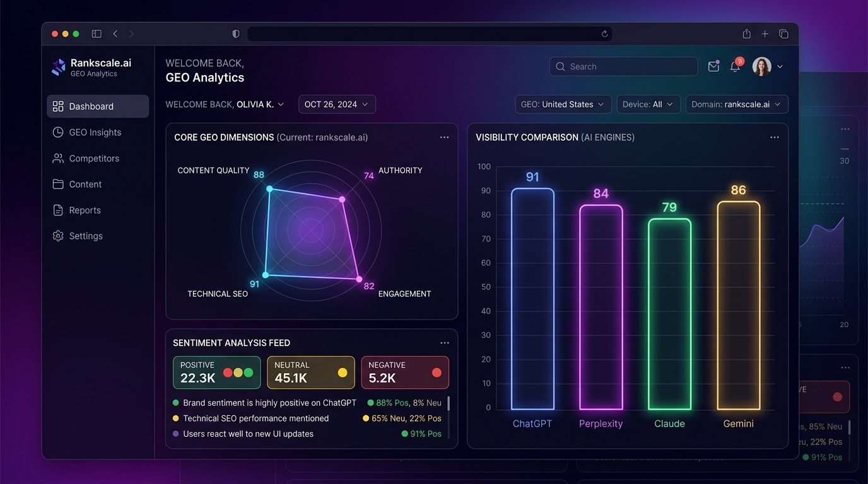Screen dimensions: 868x484
Task: Click the Gemini axis label
Action: point(738,423)
